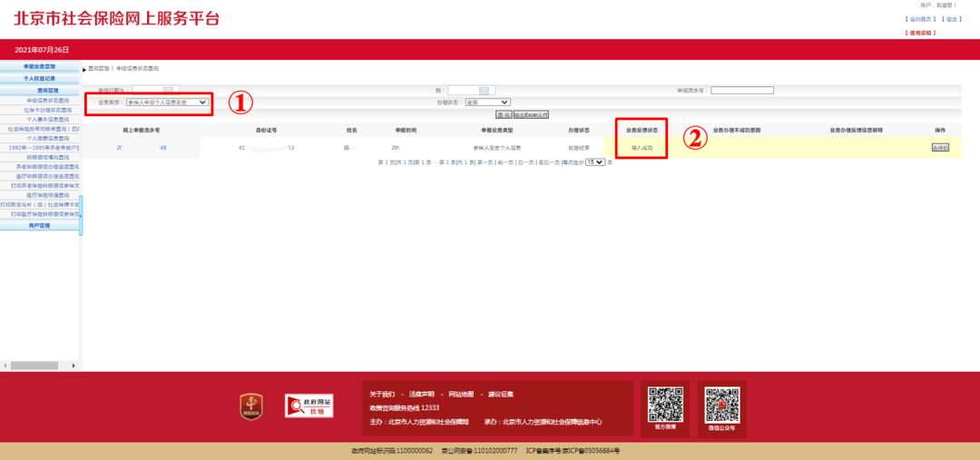Open 打印医疗保险转移接续参保凭证 item

pos(46,214)
